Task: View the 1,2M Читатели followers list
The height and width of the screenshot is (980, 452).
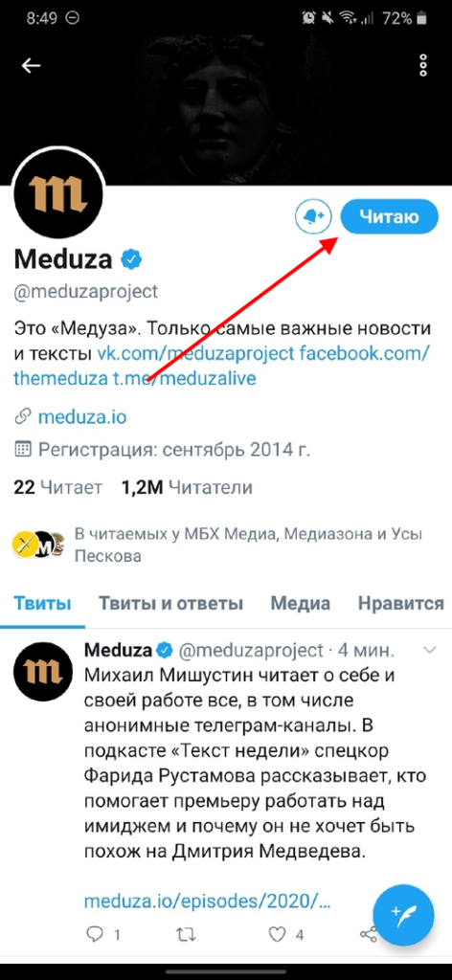Action: coord(188,487)
